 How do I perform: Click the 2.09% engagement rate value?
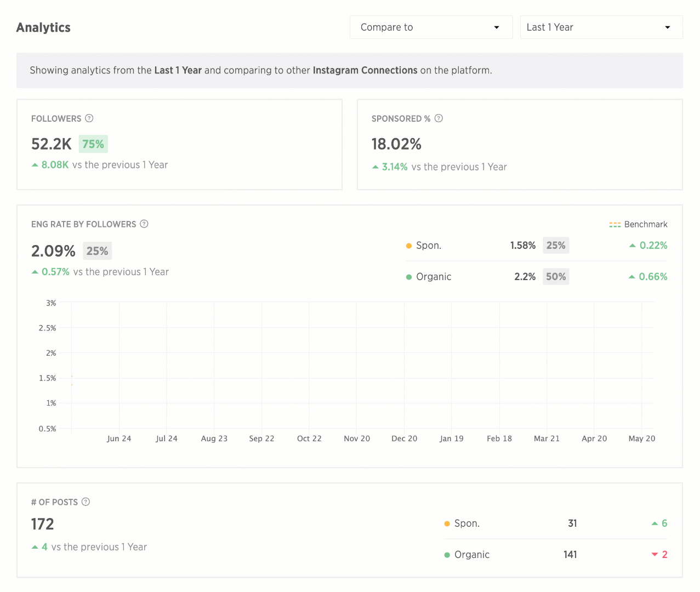coord(53,251)
